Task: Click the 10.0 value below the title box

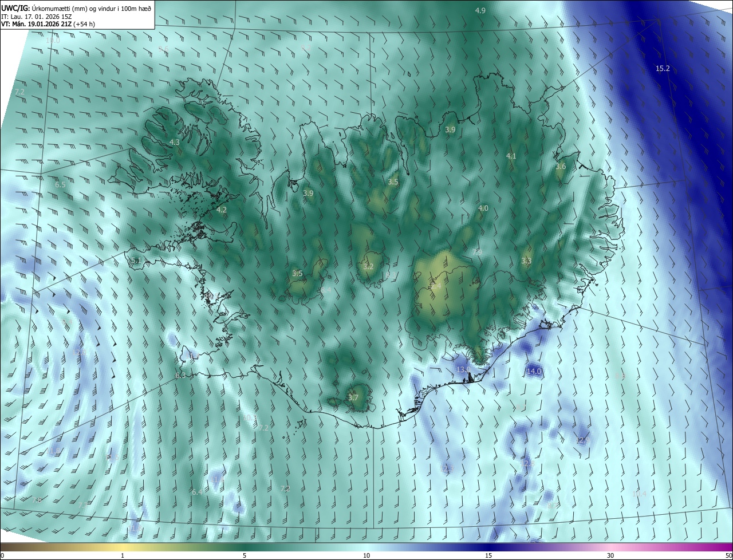Action: [x=53, y=40]
